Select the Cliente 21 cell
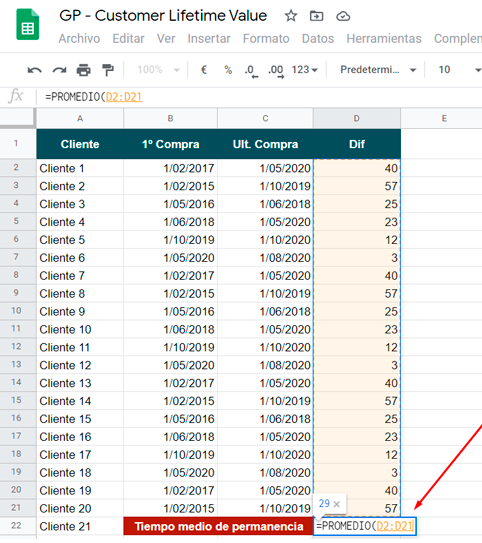The image size is (482, 543). click(x=80, y=526)
